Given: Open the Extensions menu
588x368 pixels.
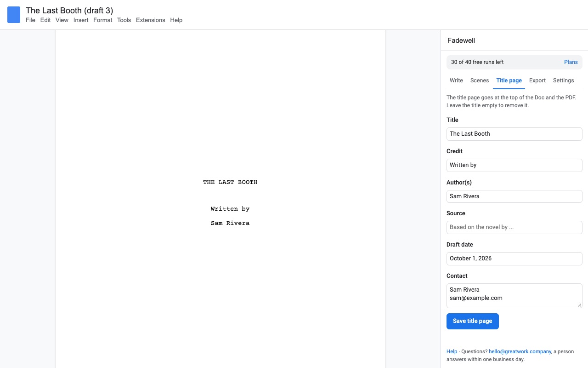Looking at the screenshot, I should click(151, 20).
